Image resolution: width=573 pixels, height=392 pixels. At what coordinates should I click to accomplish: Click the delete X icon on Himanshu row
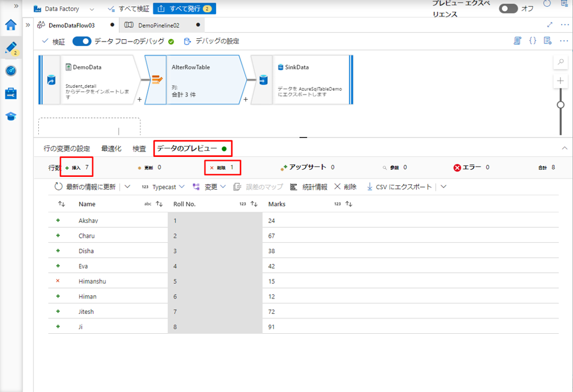pos(58,281)
